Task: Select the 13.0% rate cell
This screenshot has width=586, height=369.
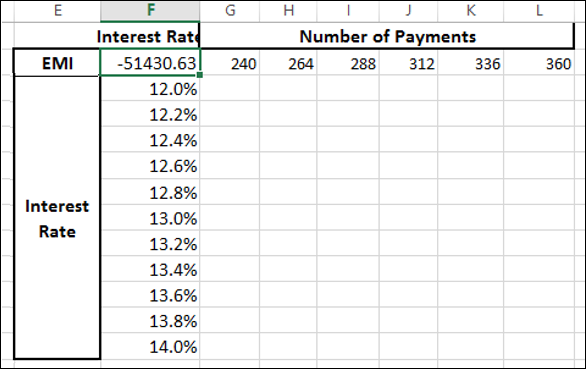Action: tap(150, 218)
